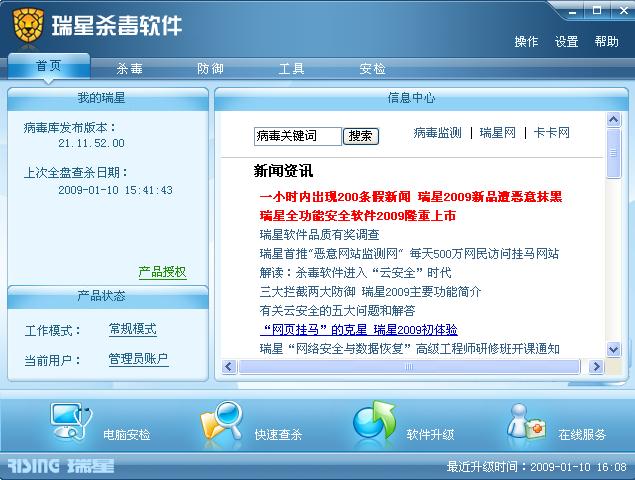Screen dimensions: 635x480
Task: Click virus database version 21.11.52.00
Action: click(92, 143)
